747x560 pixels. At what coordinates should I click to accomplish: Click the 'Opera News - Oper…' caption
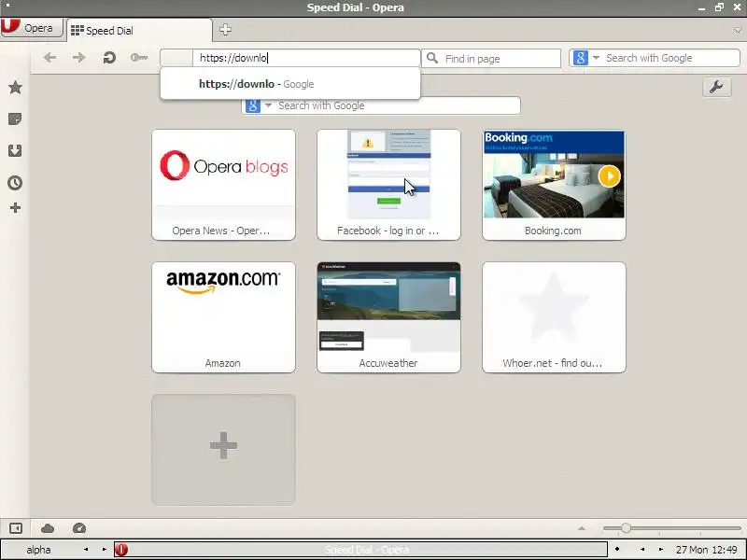(221, 231)
